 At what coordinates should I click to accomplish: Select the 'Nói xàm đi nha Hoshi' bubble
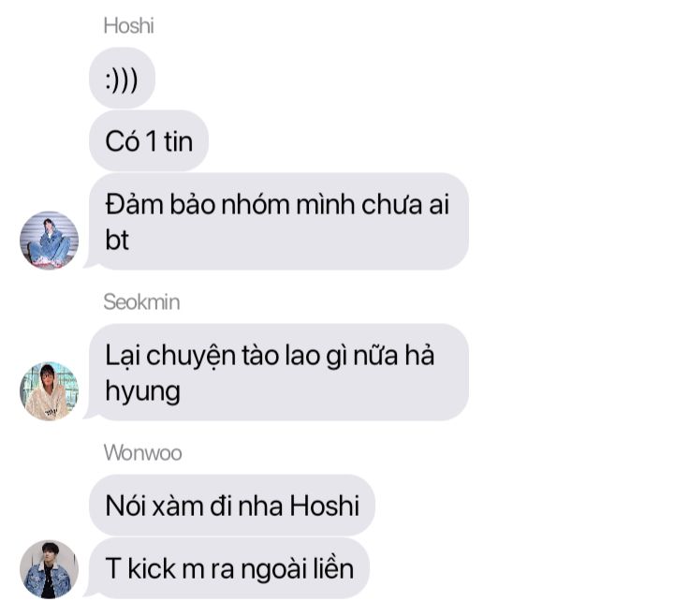(232, 506)
